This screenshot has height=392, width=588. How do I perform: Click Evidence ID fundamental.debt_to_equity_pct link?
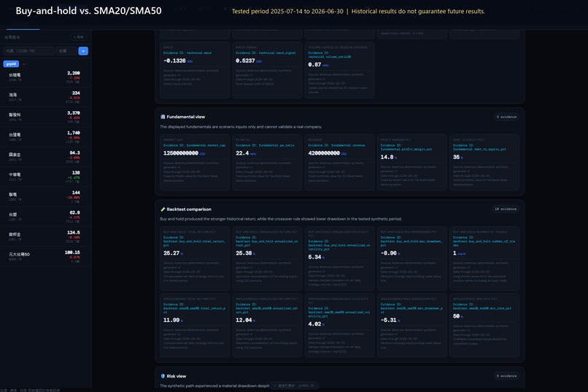(x=479, y=147)
